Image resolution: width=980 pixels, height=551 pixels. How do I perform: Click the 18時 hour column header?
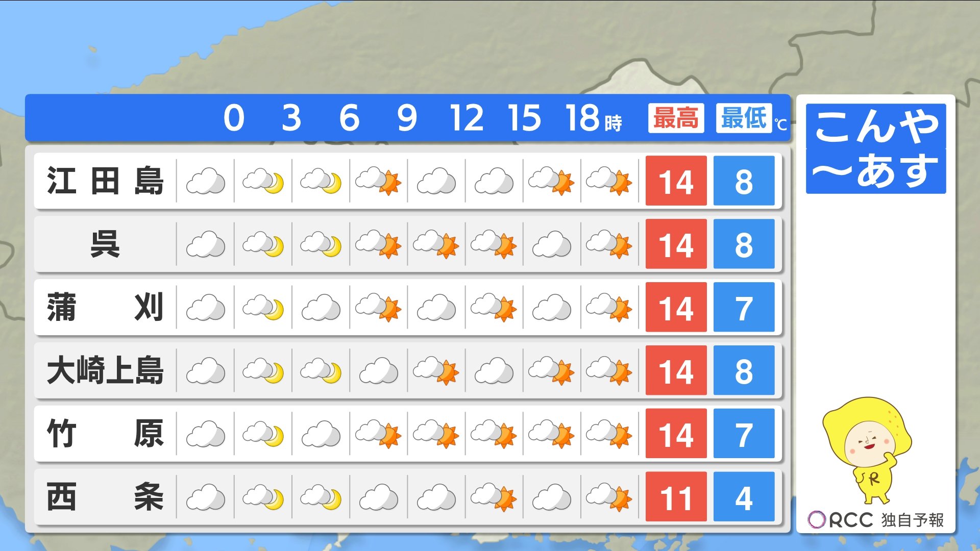(x=592, y=118)
